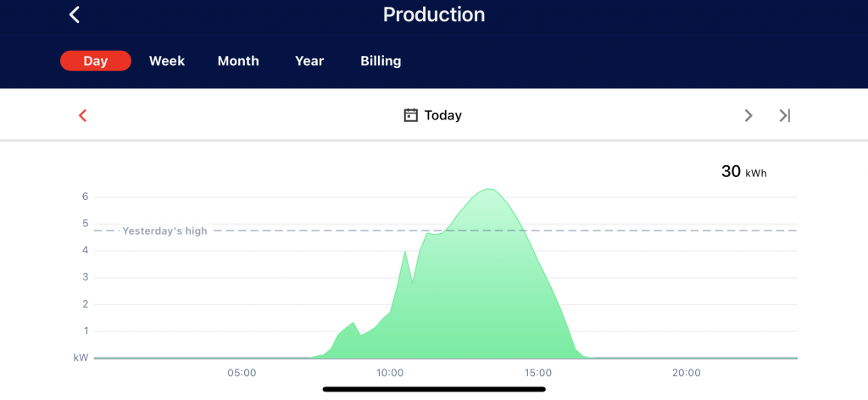The image size is (868, 400).
Task: Tap the back arrow beside Production
Action: (75, 15)
